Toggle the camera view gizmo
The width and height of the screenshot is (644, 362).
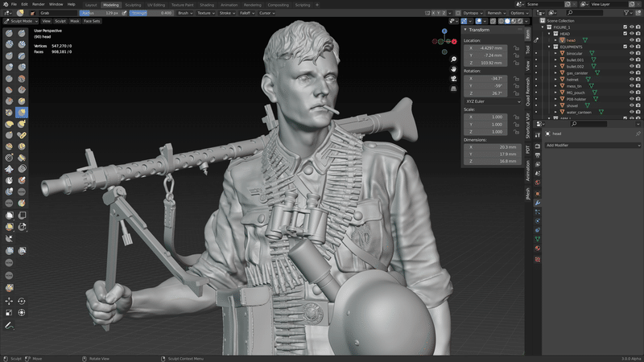[x=453, y=78]
